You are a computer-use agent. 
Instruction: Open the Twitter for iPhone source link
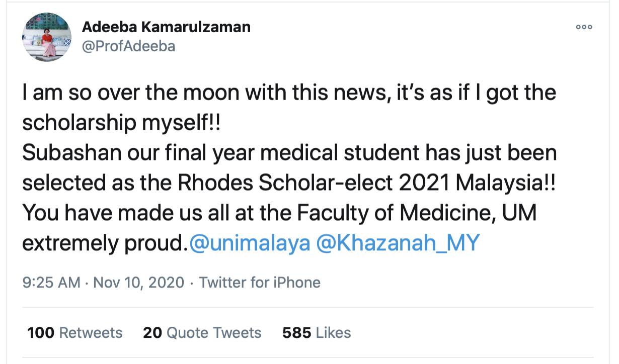click(260, 282)
